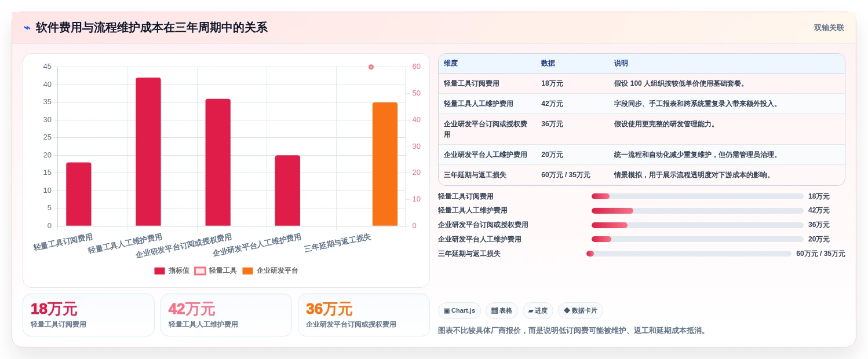The height and width of the screenshot is (359, 868).
Task: Click the 企业研发平台人工维护费用 chart bar
Action: pos(287,191)
